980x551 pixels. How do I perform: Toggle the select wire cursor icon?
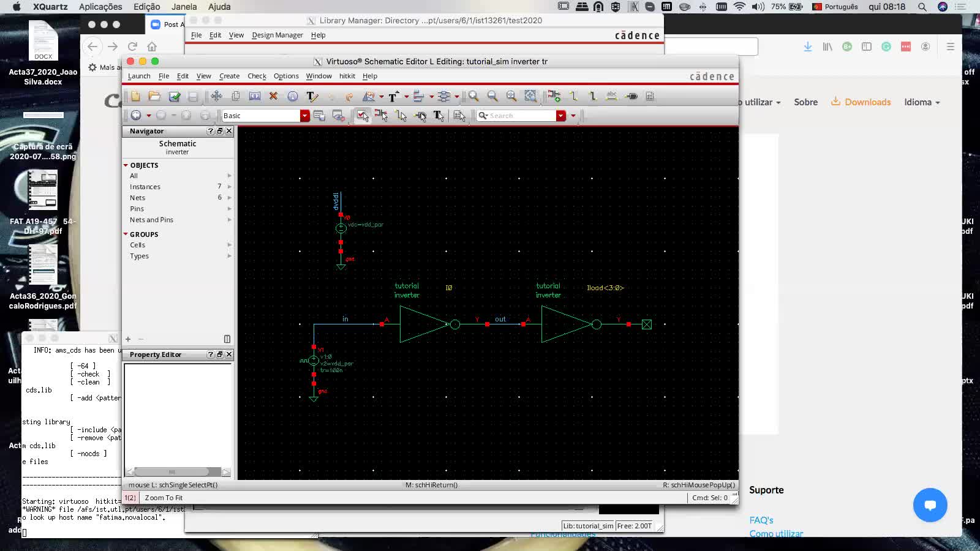click(401, 116)
